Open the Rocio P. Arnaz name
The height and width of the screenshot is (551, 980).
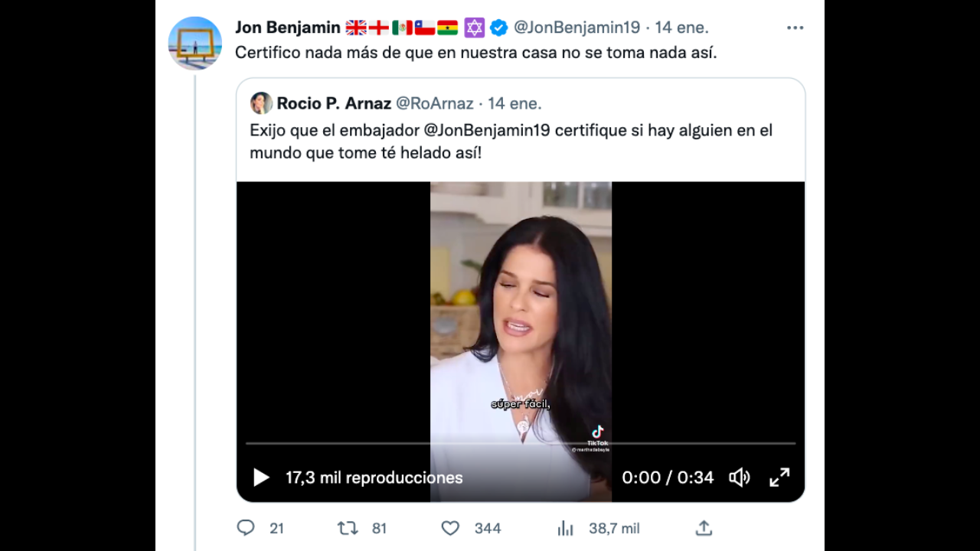pos(334,103)
